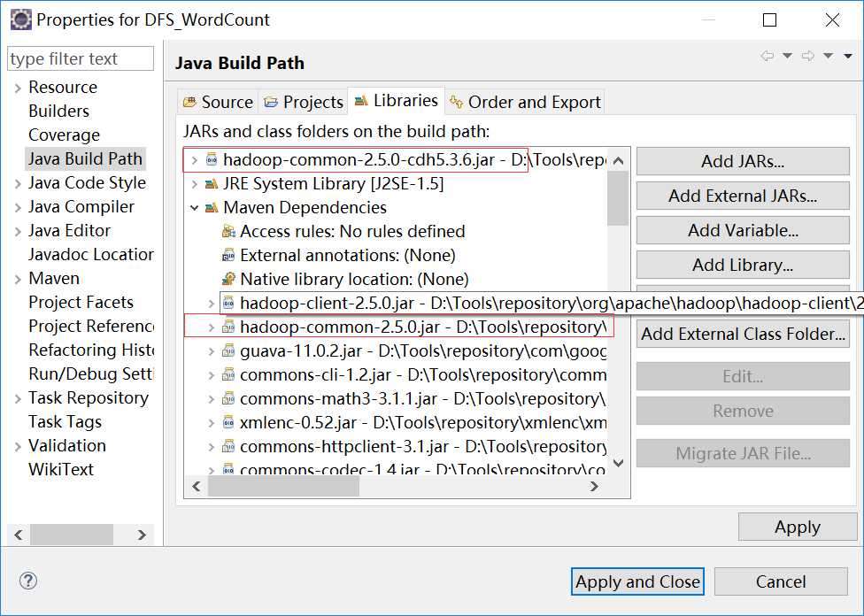
Task: Expand the Task Repository category
Action: click(18, 398)
